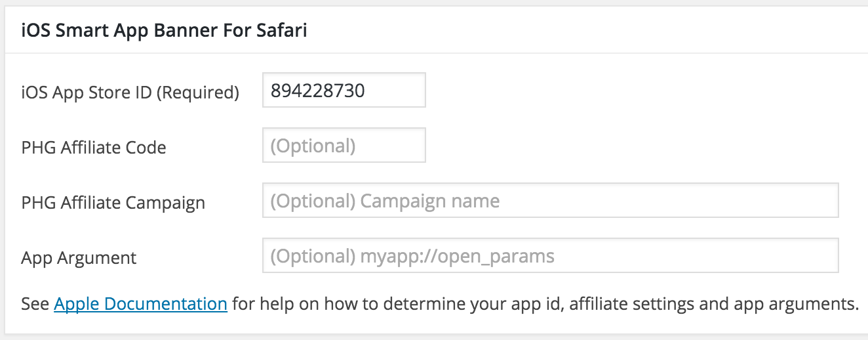
Task: Click empty header bar right of panel title
Action: 590,31
